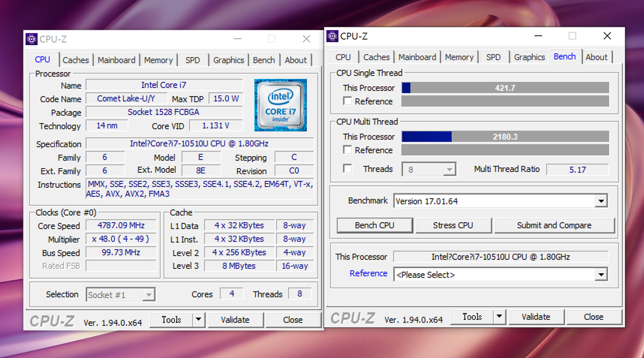
Task: Click the Stress CPU button
Action: 453,225
